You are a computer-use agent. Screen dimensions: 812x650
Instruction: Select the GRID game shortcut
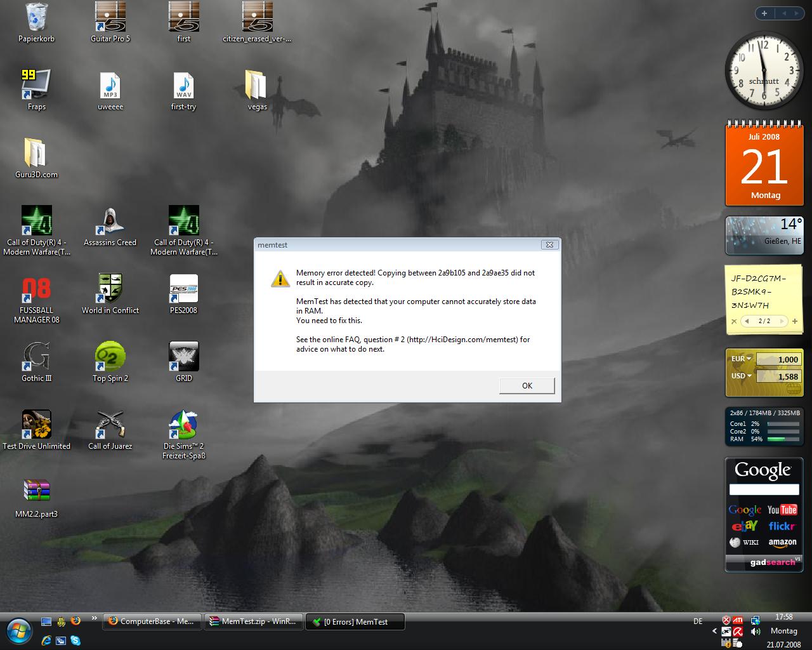click(184, 362)
